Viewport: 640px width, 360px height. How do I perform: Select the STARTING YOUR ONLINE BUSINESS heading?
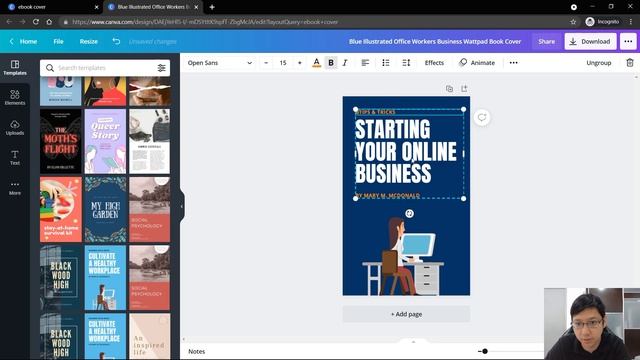406,151
